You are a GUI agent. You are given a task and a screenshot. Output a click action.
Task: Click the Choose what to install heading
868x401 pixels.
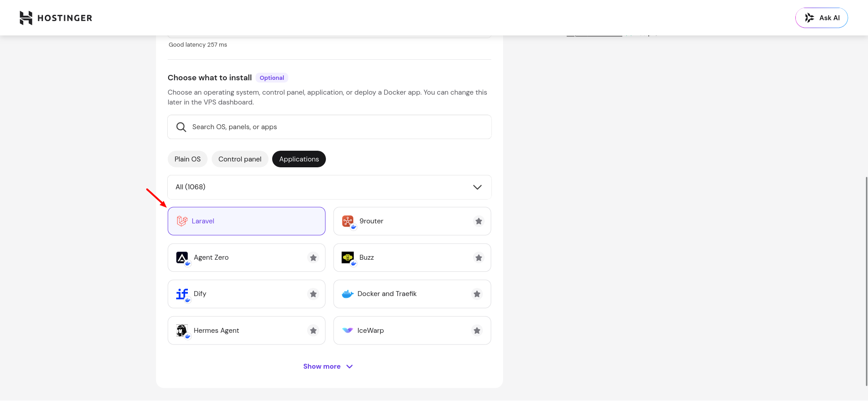[x=210, y=78]
